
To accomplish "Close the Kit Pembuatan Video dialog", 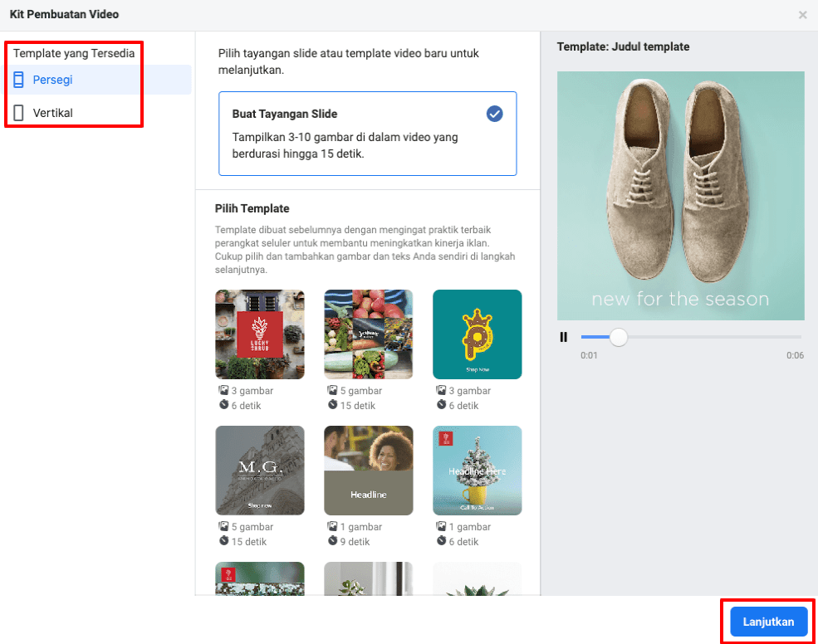I will (x=802, y=15).
